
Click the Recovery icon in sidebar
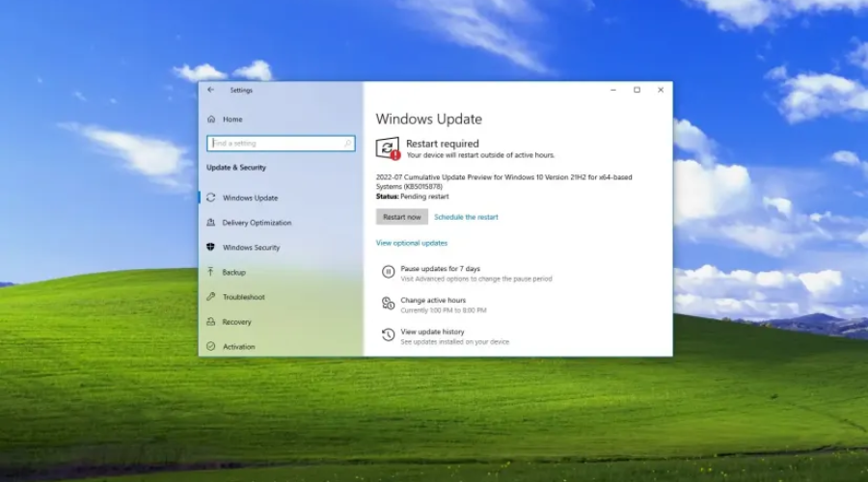point(211,322)
